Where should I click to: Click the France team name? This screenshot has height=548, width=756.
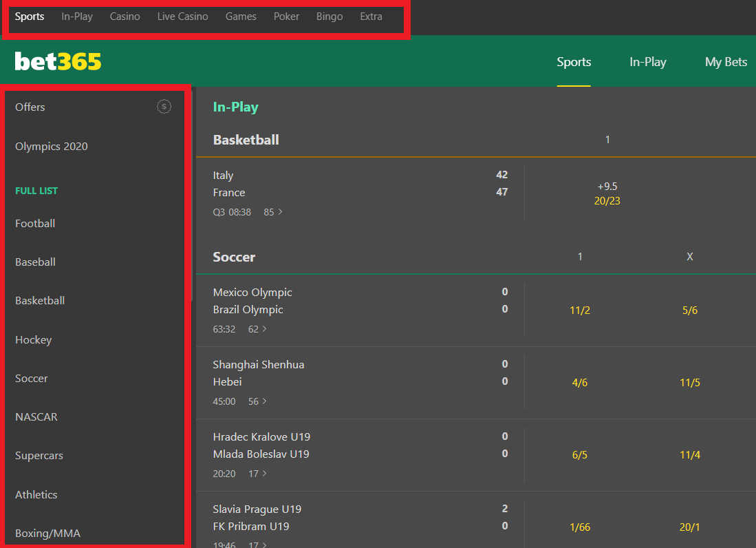[x=229, y=193]
